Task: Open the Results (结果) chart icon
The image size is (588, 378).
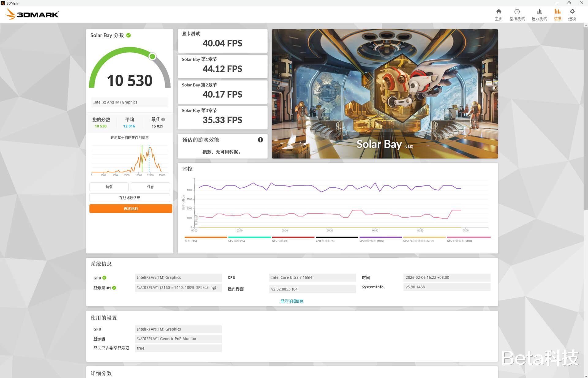Action: [x=557, y=12]
